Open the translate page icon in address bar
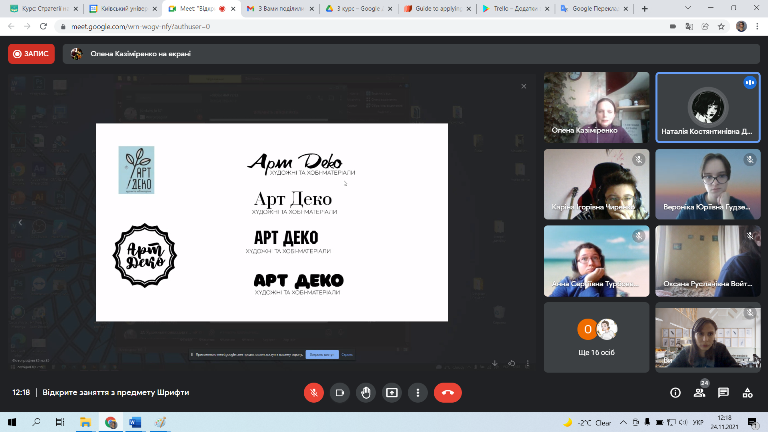 point(689,26)
